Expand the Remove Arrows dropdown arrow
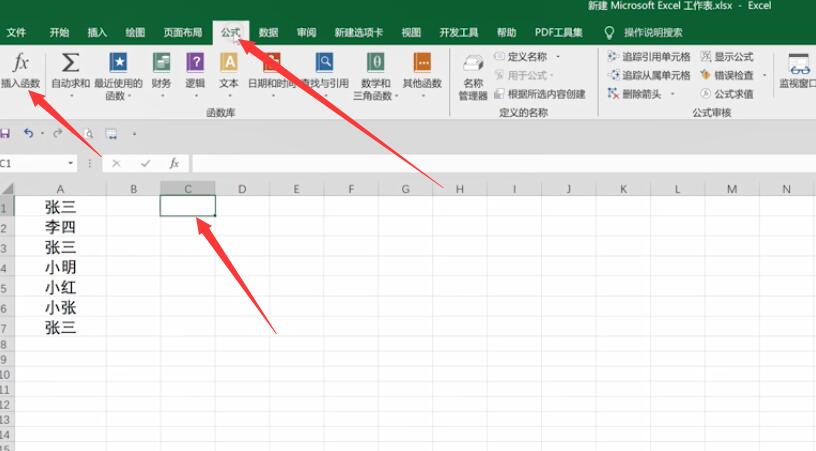816x451 pixels. tap(672, 94)
